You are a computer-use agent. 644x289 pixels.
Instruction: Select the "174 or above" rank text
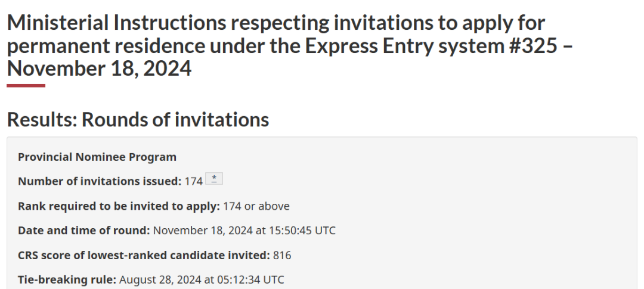[256, 206]
